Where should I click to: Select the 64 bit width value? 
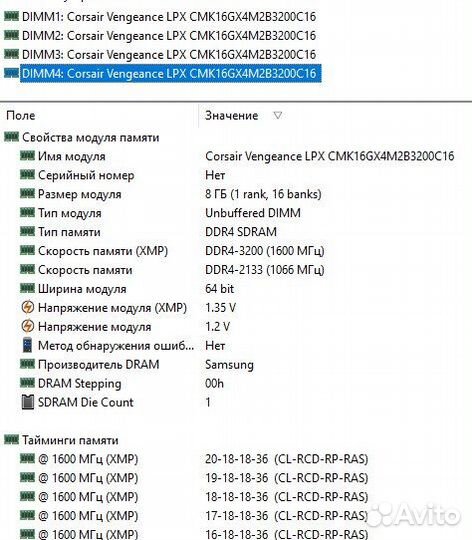coord(219,289)
